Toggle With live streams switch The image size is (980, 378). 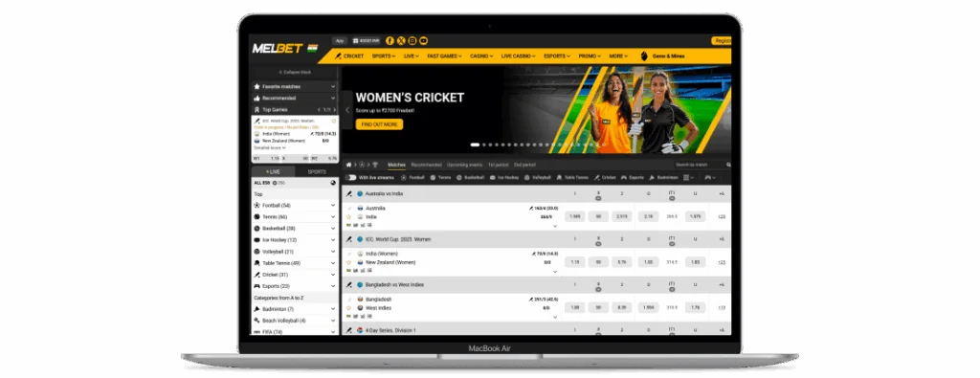[x=350, y=177]
